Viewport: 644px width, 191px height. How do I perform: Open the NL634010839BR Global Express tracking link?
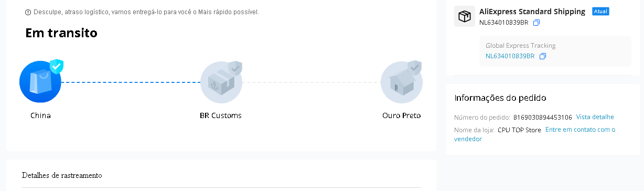click(x=510, y=56)
